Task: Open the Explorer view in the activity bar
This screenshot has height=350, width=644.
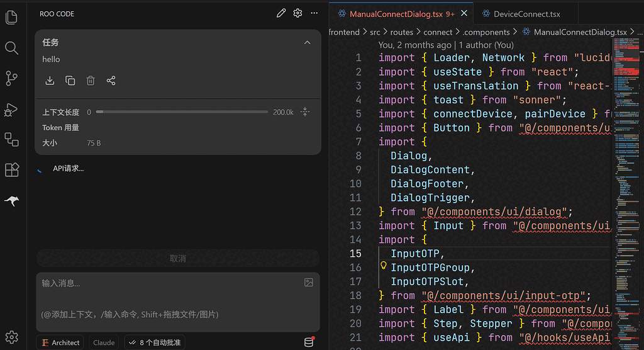Action: point(11,18)
